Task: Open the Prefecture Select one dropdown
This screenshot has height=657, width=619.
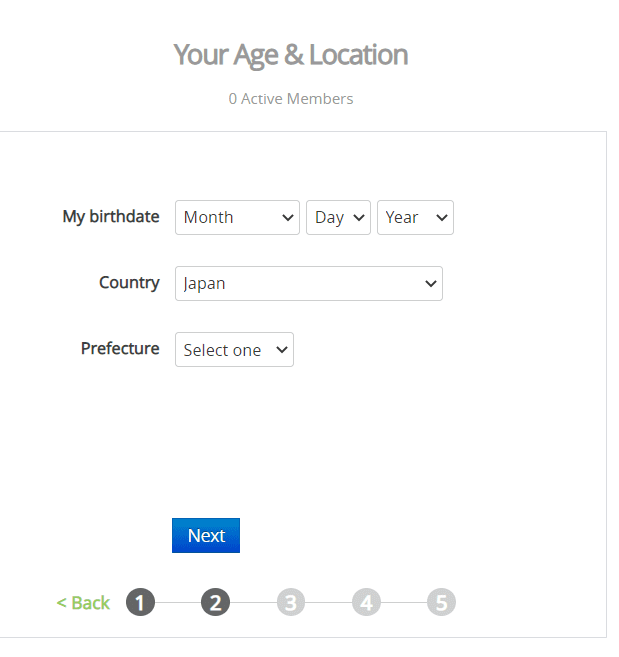Action: point(234,350)
